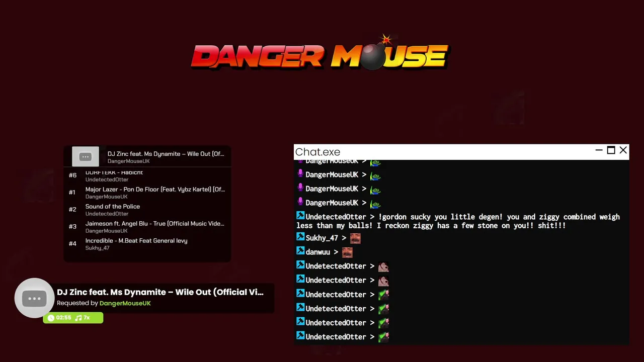Click the 02:55 remaining time value
The height and width of the screenshot is (362, 644).
[x=63, y=318]
